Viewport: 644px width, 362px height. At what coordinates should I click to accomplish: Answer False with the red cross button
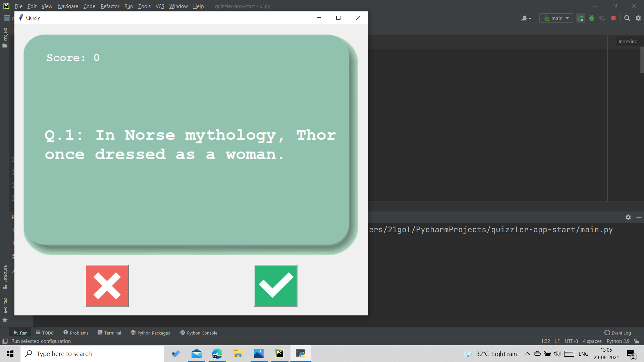(107, 286)
